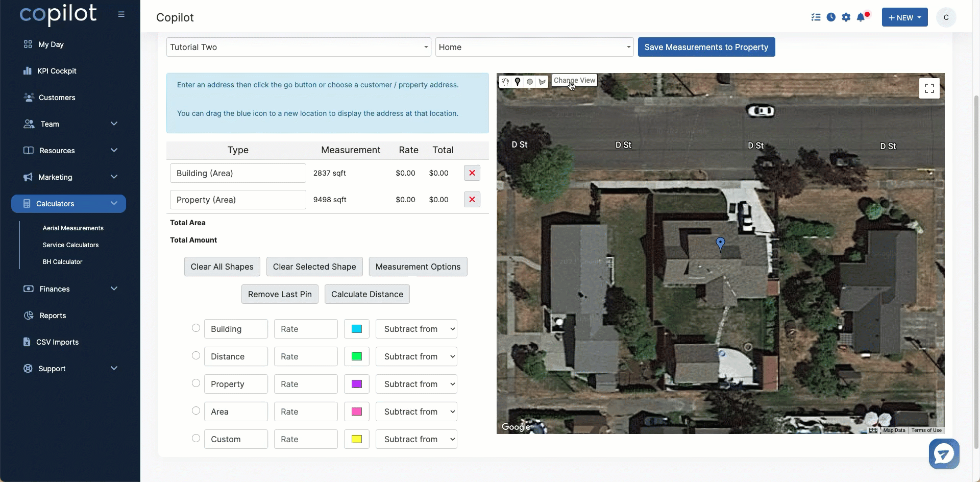Click Clear Selected Shape
This screenshot has height=482, width=980.
314,267
